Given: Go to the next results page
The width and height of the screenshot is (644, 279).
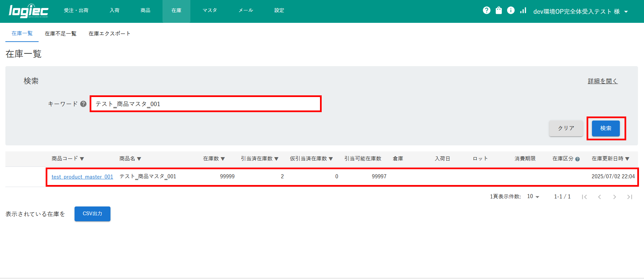Looking at the screenshot, I should (x=614, y=197).
